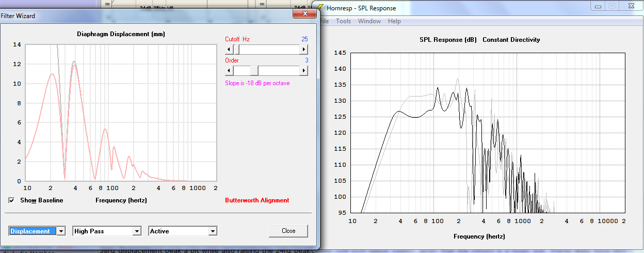Click the Cutoff Hz slider right arrow
The image size is (644, 253).
(x=304, y=50)
